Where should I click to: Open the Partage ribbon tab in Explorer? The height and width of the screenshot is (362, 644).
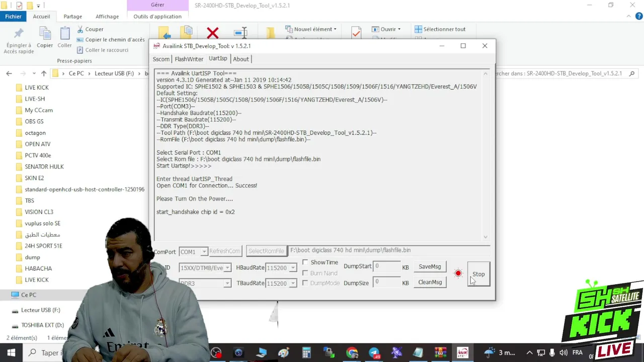[72, 16]
